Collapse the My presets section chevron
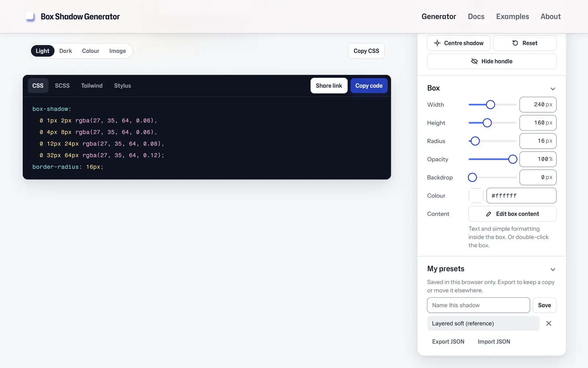 click(x=553, y=269)
